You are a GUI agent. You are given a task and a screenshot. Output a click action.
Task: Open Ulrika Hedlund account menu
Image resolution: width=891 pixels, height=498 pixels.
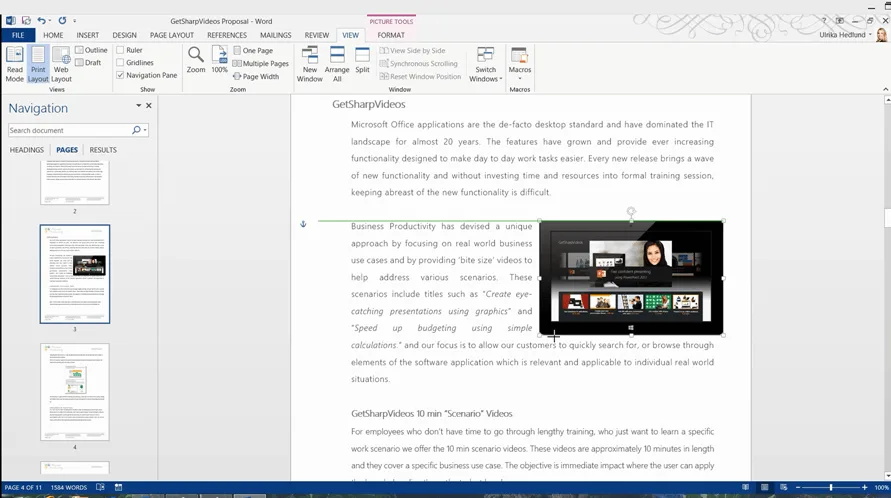tap(845, 35)
